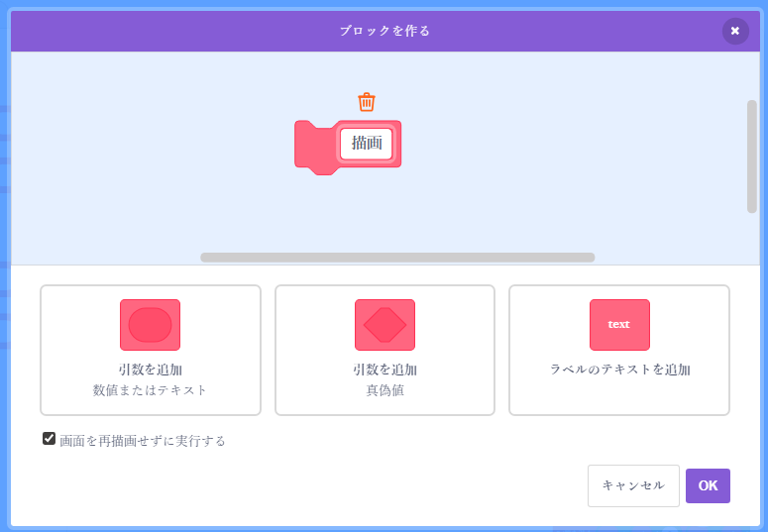Select the pink custom block body
The image size is (768, 532).
tap(314, 147)
